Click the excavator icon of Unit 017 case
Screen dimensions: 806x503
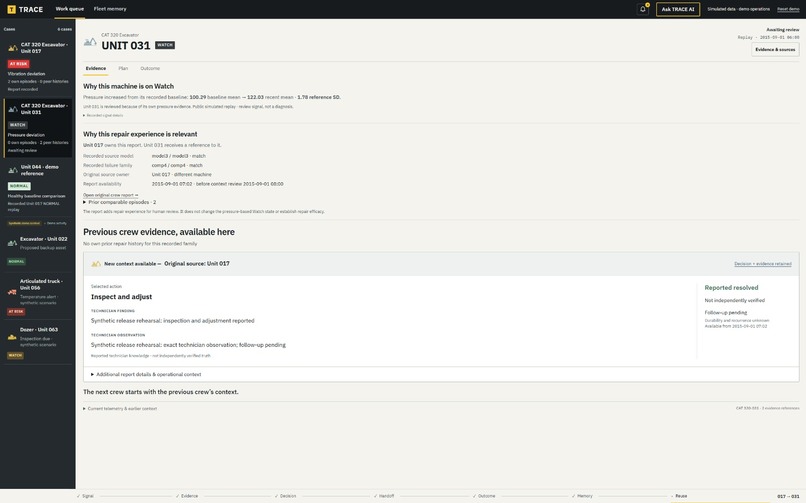[13, 48]
